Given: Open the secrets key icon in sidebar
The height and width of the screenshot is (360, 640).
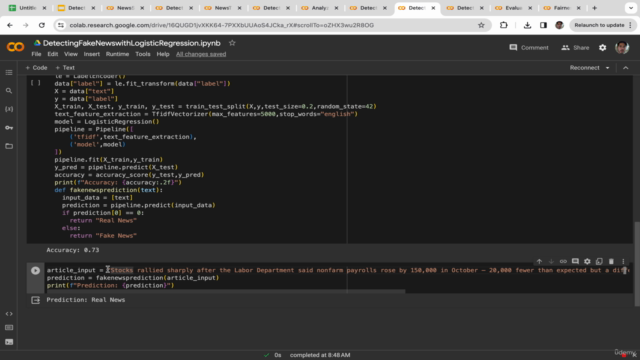Looking at the screenshot, I should pyautogui.click(x=9, y=128).
